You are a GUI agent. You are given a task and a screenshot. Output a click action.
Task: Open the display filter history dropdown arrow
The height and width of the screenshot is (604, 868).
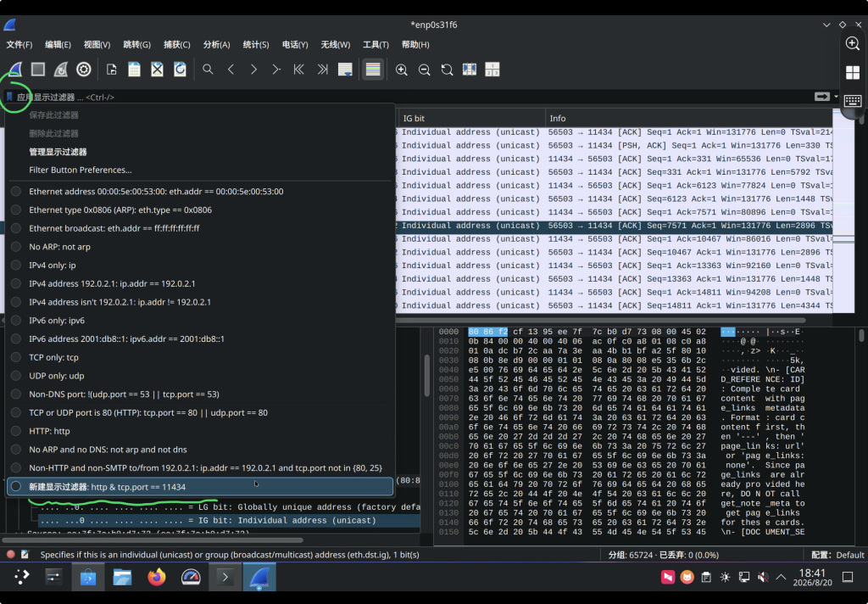(836, 97)
